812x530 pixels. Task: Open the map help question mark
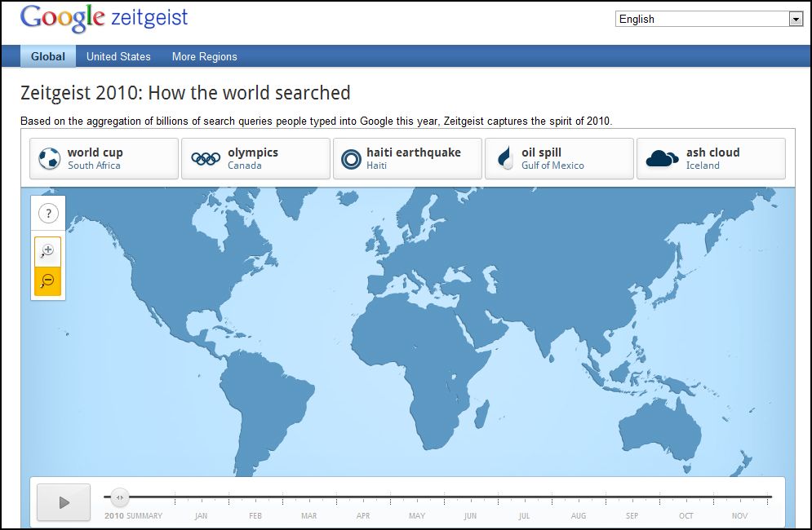coord(48,214)
